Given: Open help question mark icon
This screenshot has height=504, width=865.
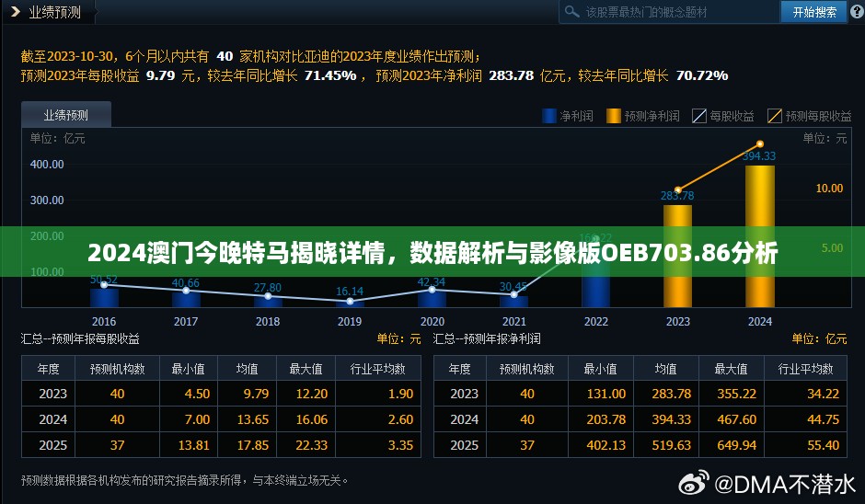Looking at the screenshot, I should coord(857,12).
